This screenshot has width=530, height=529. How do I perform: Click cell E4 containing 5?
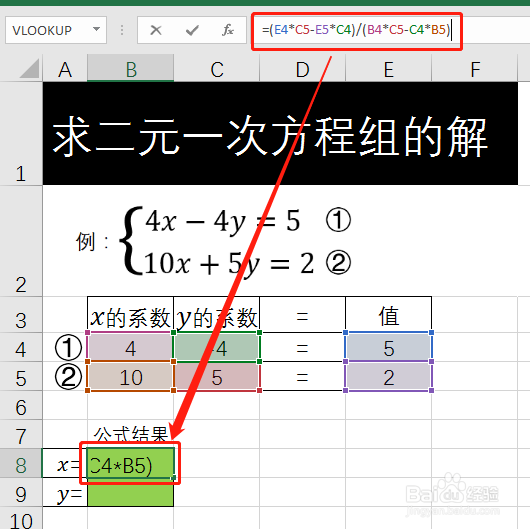389,347
